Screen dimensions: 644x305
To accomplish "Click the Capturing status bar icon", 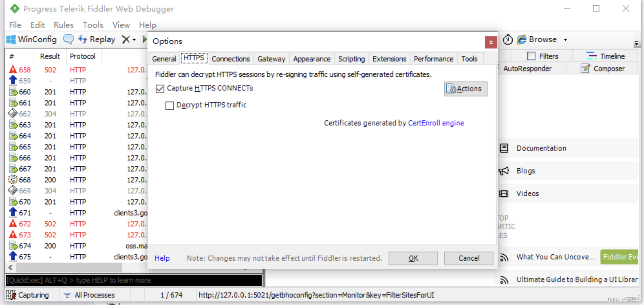I will (11, 295).
